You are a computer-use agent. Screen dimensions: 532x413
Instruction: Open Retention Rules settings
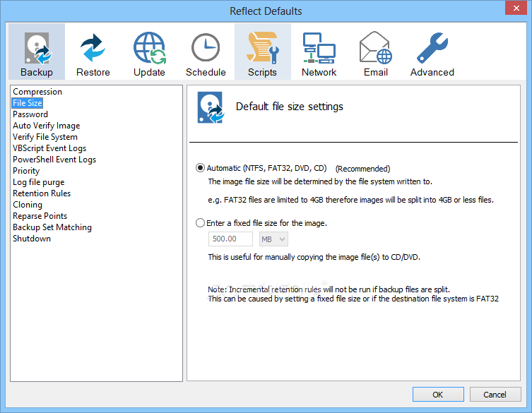(x=42, y=193)
